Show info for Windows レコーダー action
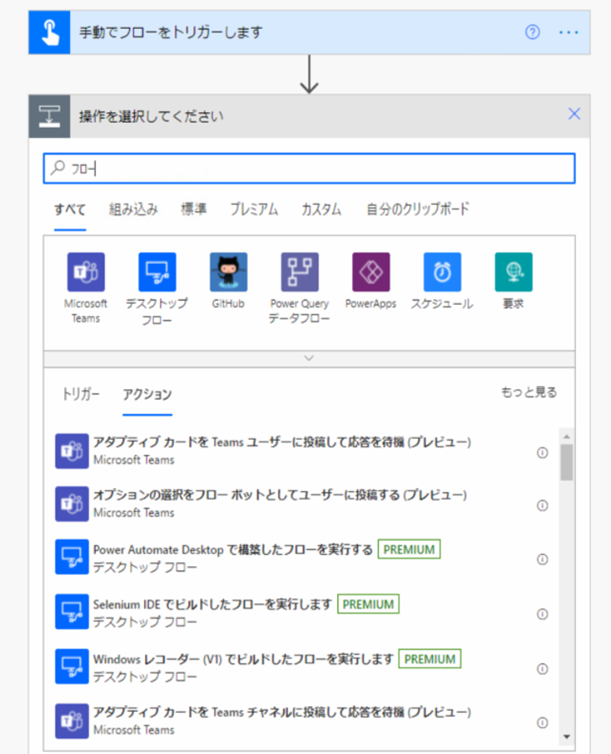This screenshot has width=611, height=754. tap(542, 669)
